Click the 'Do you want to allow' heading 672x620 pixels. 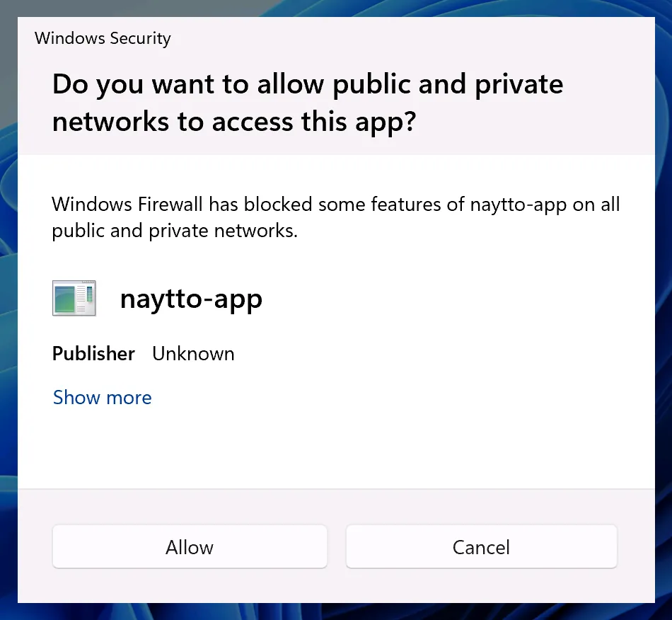click(x=308, y=103)
